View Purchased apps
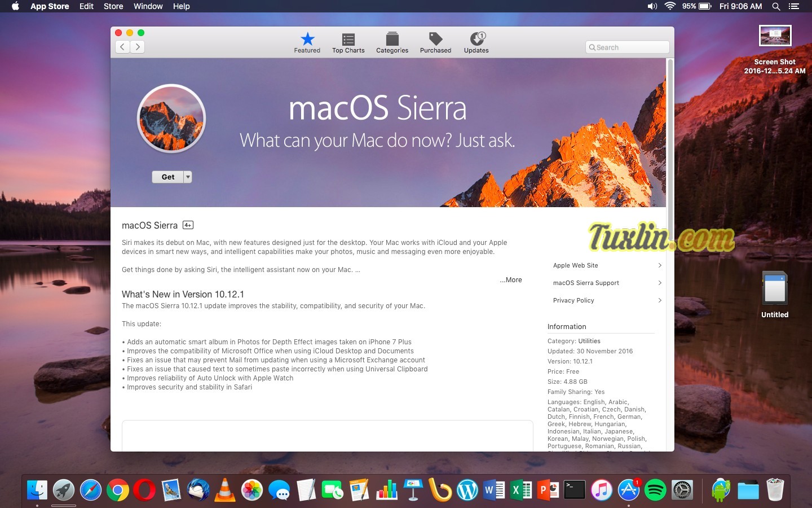812x508 pixels. pyautogui.click(x=435, y=43)
